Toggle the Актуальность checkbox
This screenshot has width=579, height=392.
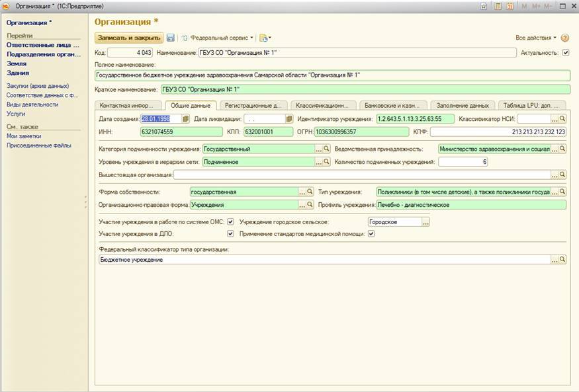565,52
